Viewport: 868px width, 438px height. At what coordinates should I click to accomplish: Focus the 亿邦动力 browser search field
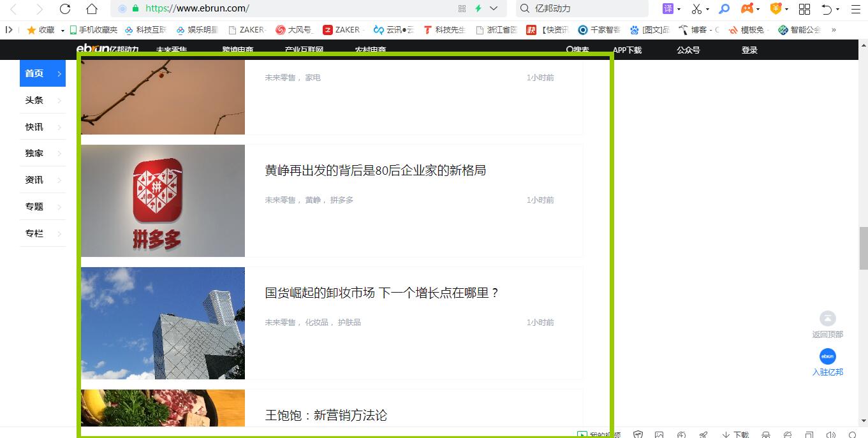click(x=582, y=9)
